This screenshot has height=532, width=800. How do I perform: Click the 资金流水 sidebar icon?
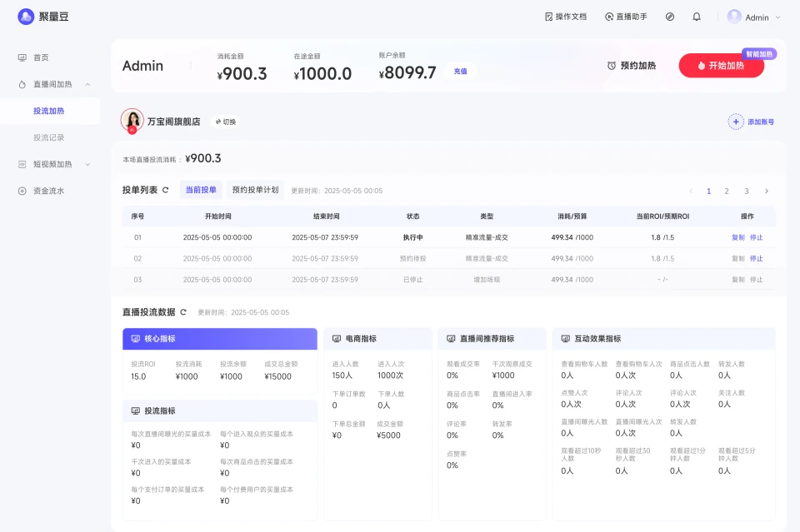pyautogui.click(x=22, y=191)
